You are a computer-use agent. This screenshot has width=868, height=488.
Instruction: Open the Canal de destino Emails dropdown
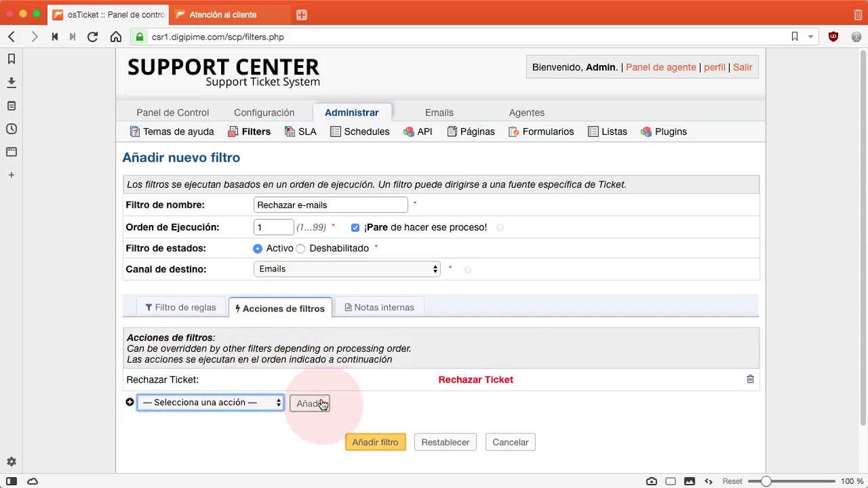coord(347,269)
